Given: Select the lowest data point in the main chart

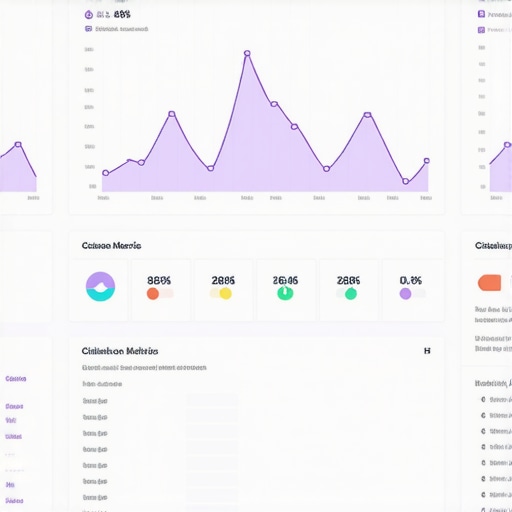Looking at the screenshot, I should tap(405, 181).
